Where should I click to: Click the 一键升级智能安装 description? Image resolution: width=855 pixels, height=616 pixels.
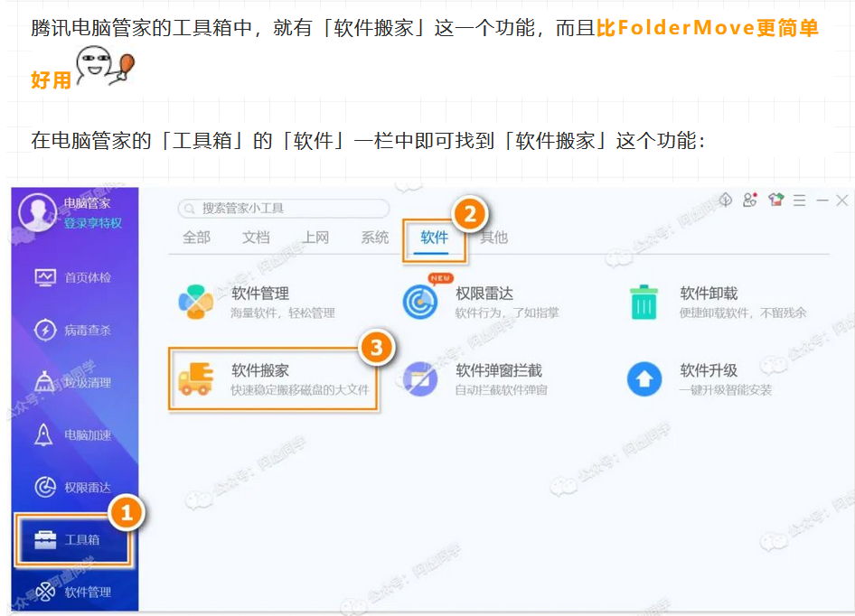tap(725, 390)
